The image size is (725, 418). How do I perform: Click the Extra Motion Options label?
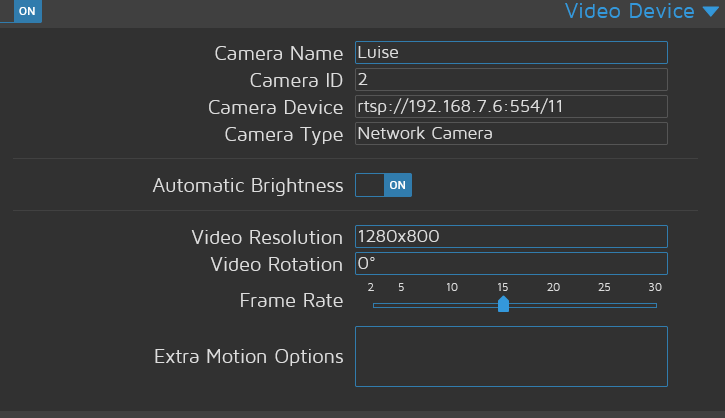click(248, 356)
